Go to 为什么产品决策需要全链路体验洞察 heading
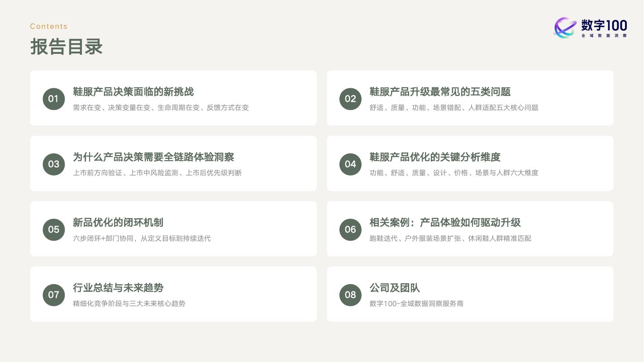 (153, 157)
